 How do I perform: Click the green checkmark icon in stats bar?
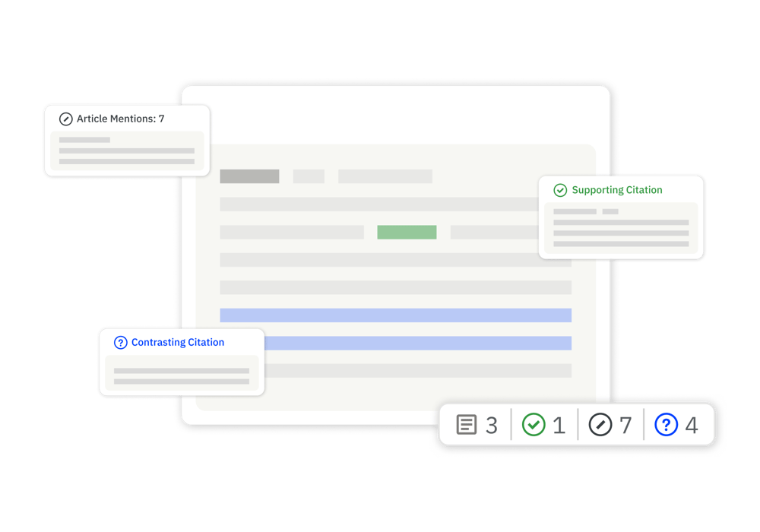pos(534,425)
